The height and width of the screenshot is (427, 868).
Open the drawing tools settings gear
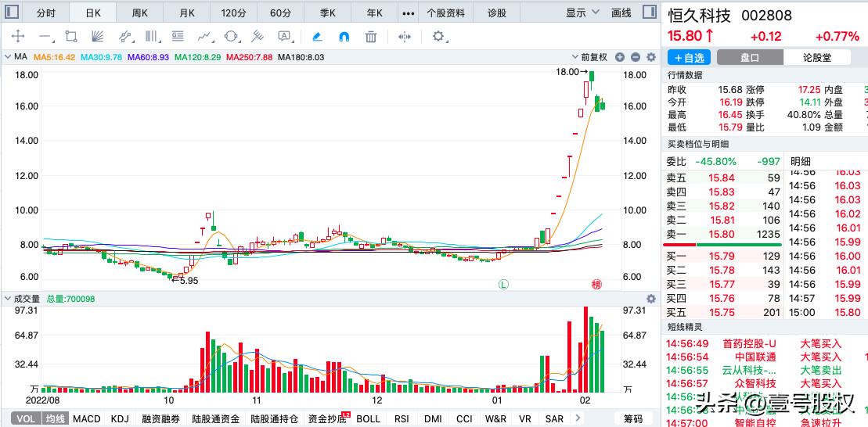438,37
